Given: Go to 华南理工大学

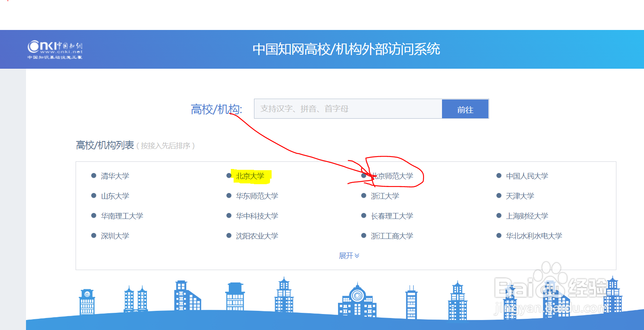Looking at the screenshot, I should pyautogui.click(x=122, y=216).
